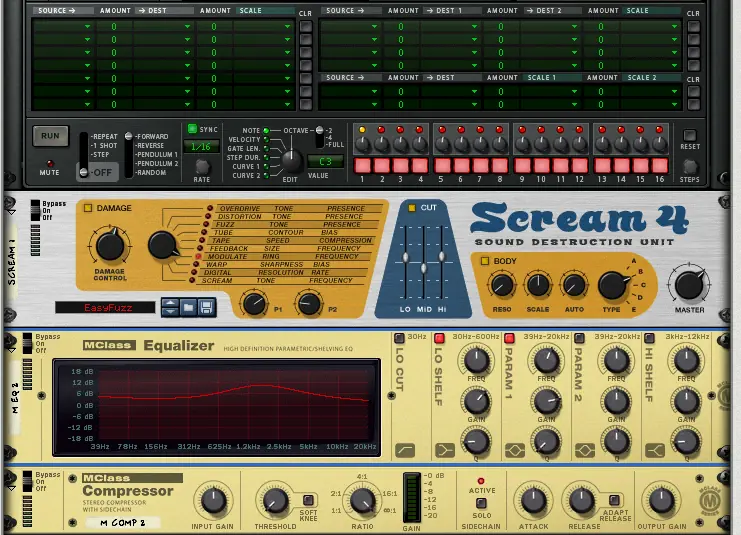The width and height of the screenshot is (741, 535).
Task: Toggle the compressor SOFT KNEE button
Action: (x=308, y=500)
